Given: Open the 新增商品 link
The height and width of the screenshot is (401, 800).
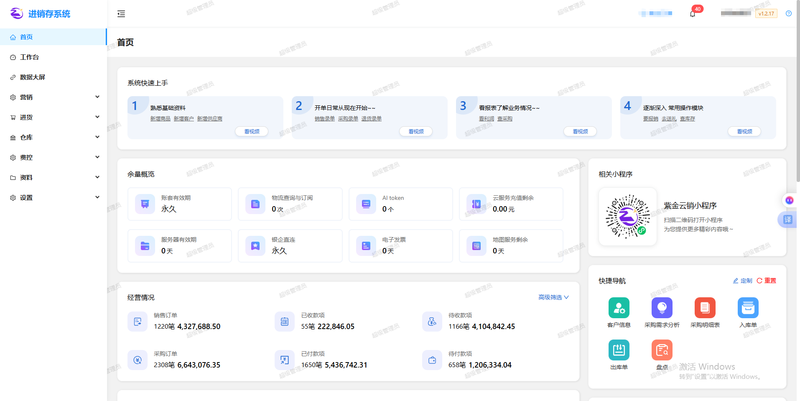Looking at the screenshot, I should (160, 118).
